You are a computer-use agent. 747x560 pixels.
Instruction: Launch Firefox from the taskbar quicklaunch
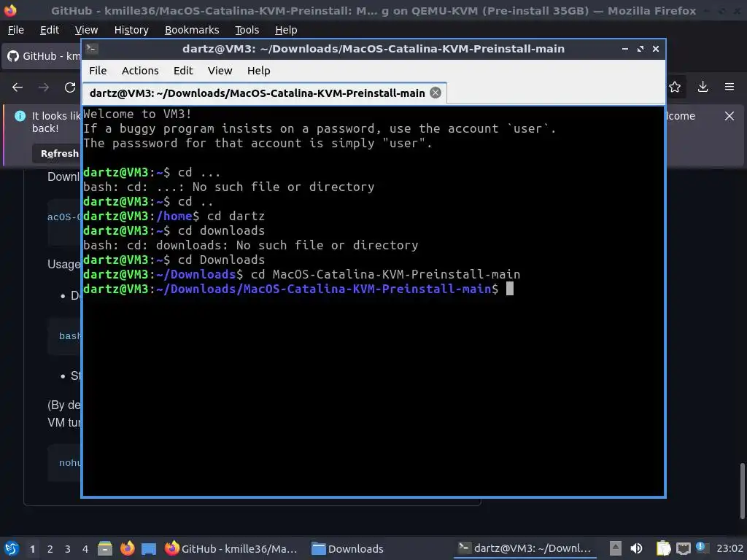point(127,548)
